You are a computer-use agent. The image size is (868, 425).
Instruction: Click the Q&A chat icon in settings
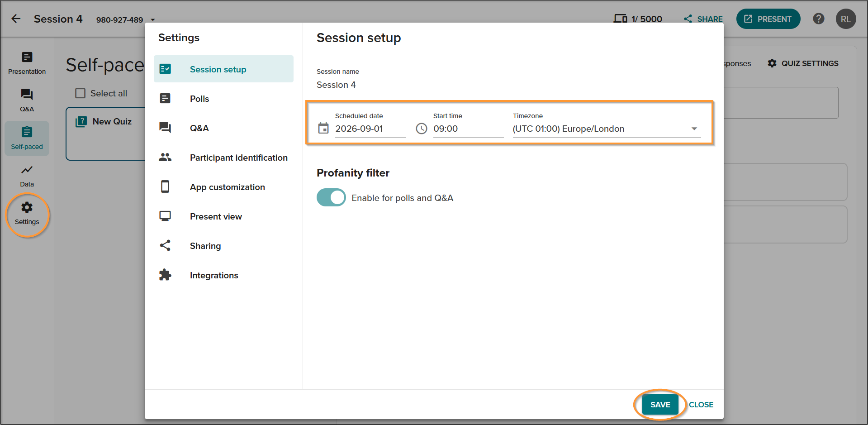(165, 128)
